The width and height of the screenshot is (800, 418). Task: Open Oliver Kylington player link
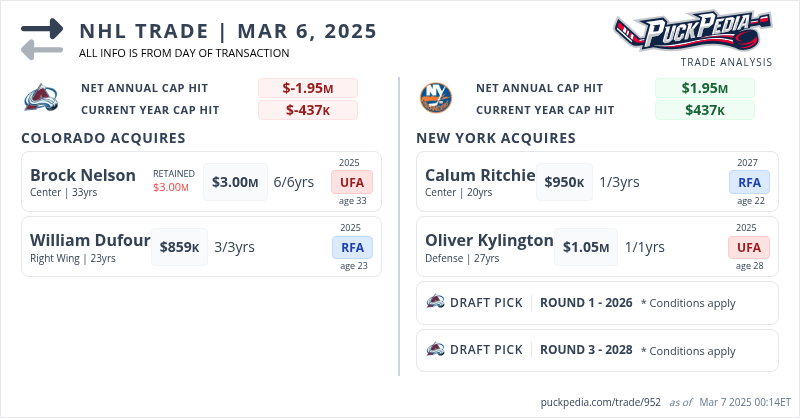coord(489,240)
